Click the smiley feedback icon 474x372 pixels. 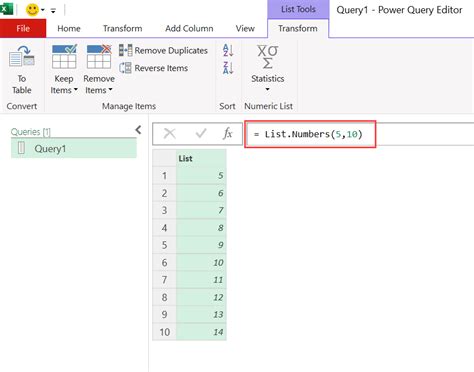click(x=32, y=10)
